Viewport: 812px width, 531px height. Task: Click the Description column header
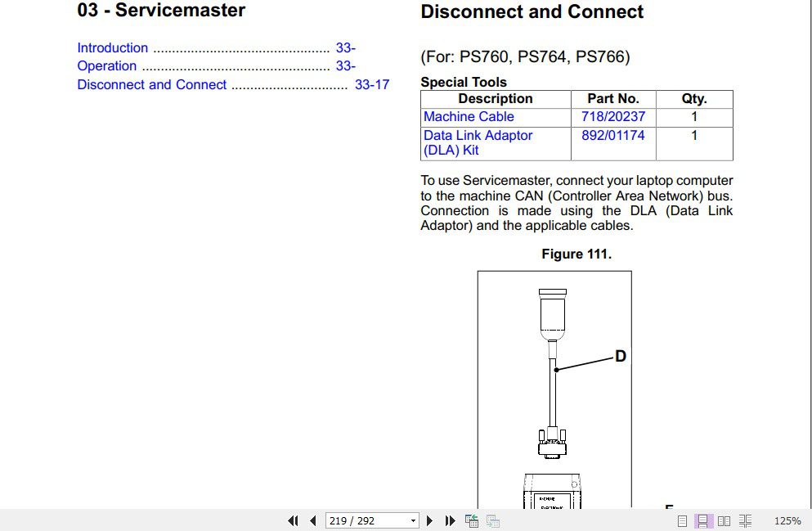[496, 99]
